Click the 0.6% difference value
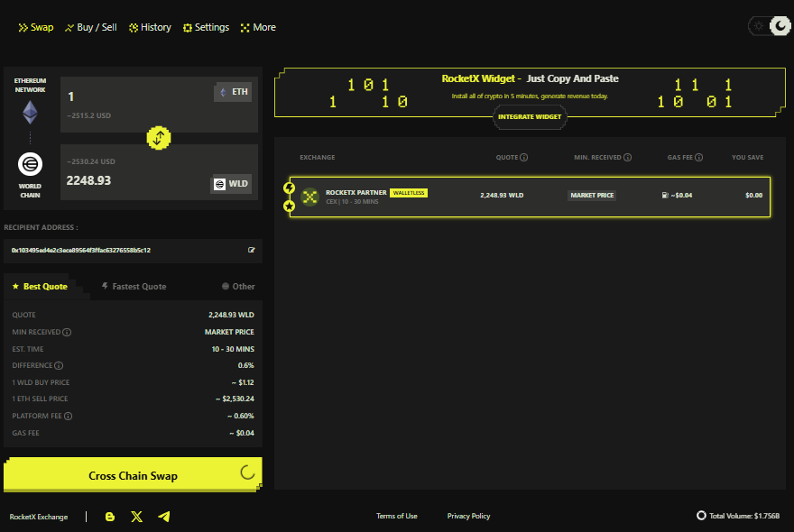 (x=246, y=365)
